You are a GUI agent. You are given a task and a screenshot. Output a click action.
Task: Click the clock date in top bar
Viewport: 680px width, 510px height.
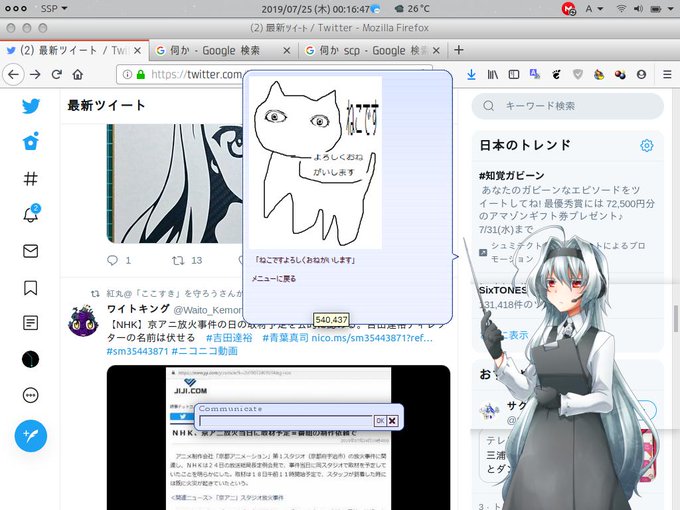pyautogui.click(x=315, y=9)
